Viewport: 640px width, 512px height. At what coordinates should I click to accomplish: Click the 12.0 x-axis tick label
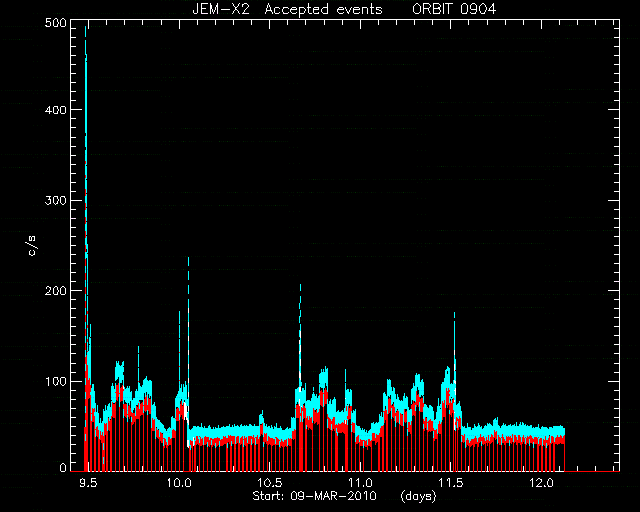(542, 483)
